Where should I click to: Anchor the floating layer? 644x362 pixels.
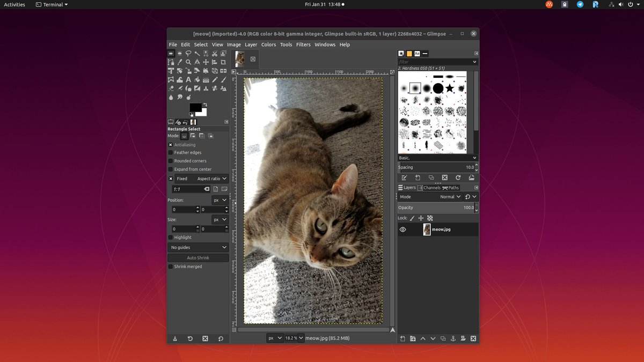pyautogui.click(x=453, y=338)
